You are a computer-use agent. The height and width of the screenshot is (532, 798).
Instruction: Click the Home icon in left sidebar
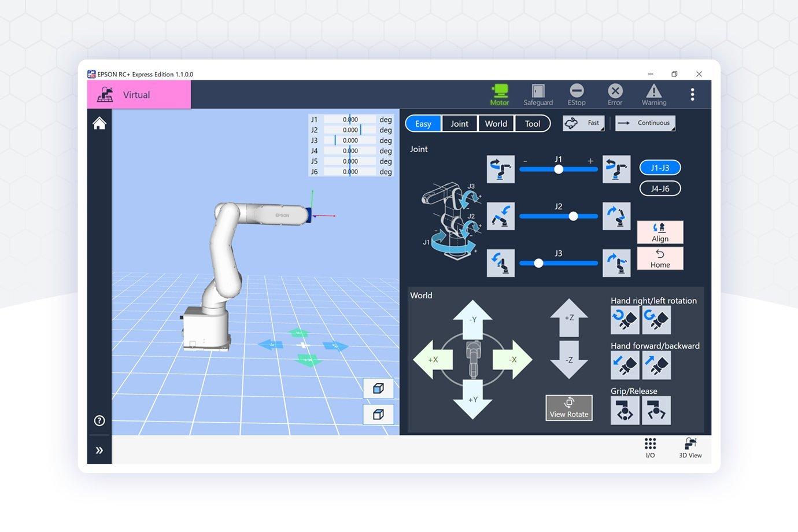pos(99,123)
